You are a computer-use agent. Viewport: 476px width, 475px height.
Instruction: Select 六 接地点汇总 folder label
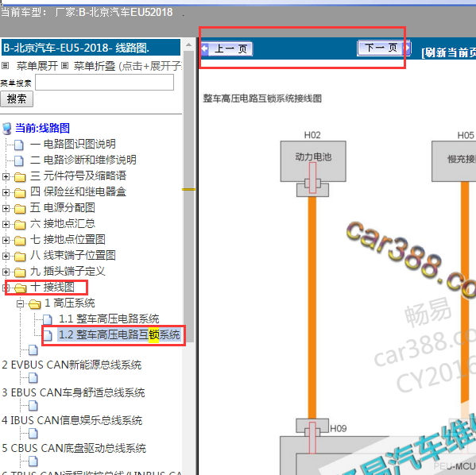pyautogui.click(x=63, y=224)
